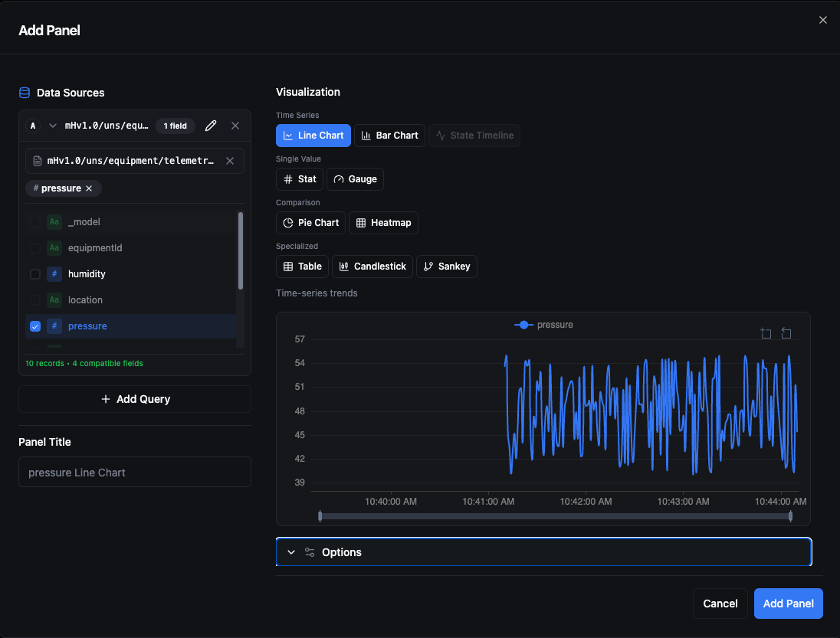Choose the Gauge visualization type
Screen dimensions: 840x638
355,179
